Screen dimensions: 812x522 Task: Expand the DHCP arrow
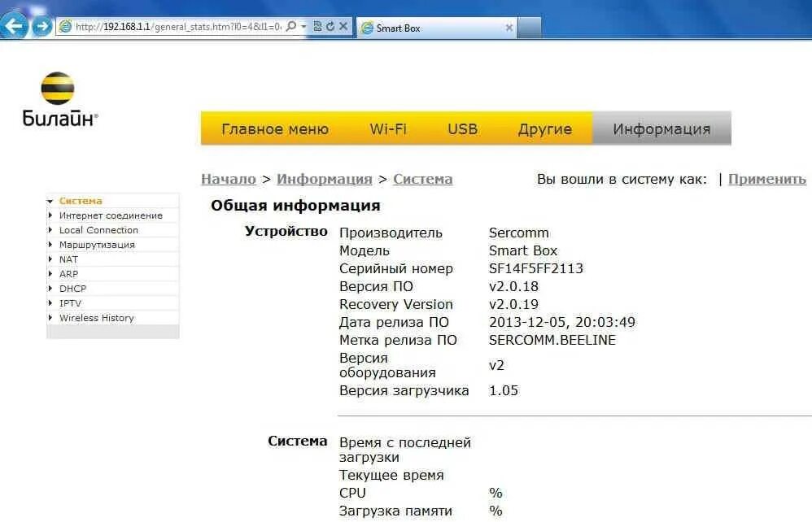[x=50, y=288]
